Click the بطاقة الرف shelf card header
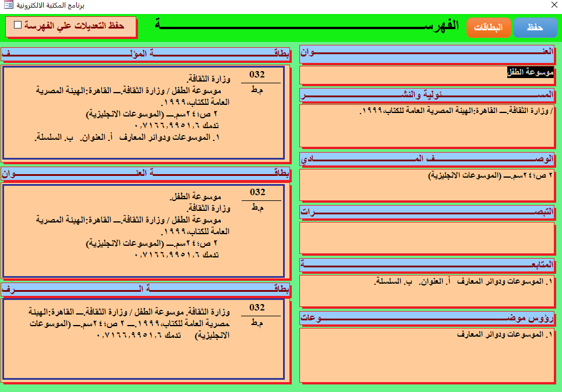 [146, 289]
